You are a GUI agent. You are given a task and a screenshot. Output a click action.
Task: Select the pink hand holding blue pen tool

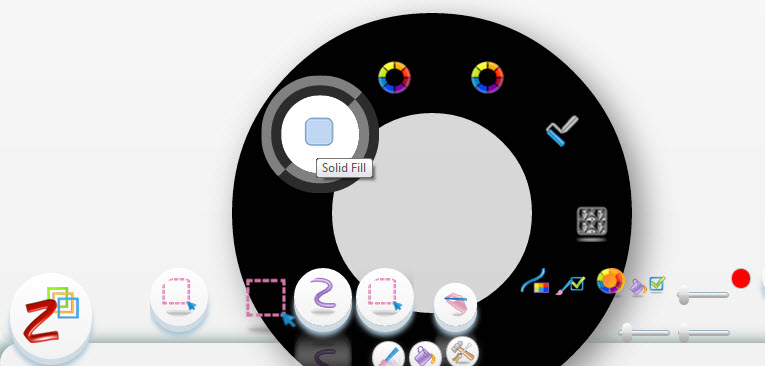455,305
